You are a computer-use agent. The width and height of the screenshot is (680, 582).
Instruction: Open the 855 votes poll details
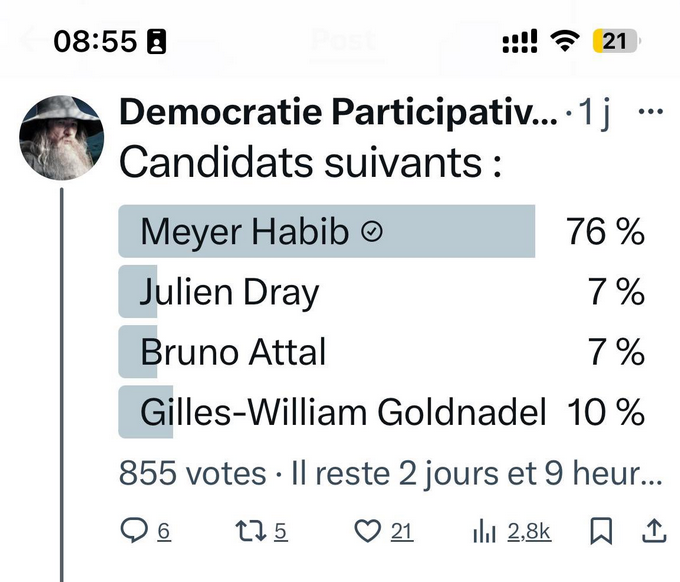(x=192, y=472)
